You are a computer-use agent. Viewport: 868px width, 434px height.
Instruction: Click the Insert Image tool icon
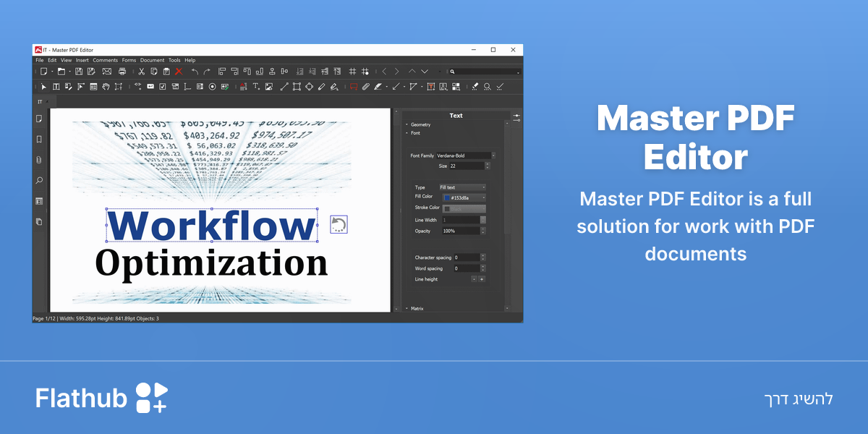pos(269,87)
